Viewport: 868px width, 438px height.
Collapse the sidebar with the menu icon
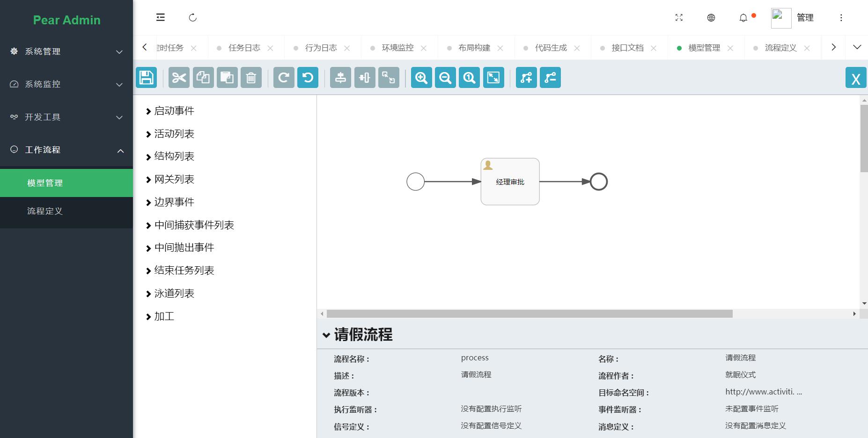click(x=161, y=17)
